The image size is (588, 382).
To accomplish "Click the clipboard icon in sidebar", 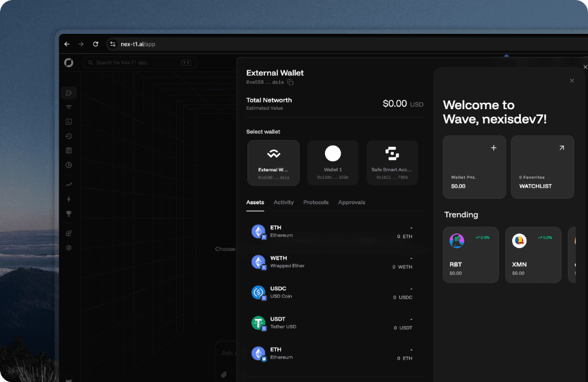I will 69,151.
